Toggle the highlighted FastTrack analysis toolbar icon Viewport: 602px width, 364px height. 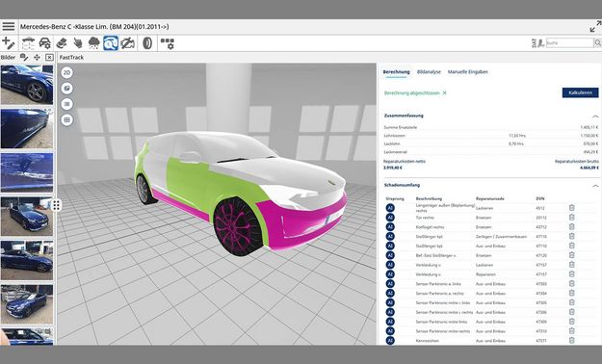coord(111,43)
